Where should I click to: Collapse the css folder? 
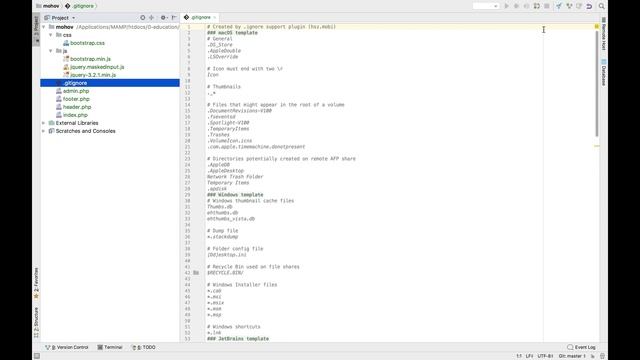[x=51, y=35]
